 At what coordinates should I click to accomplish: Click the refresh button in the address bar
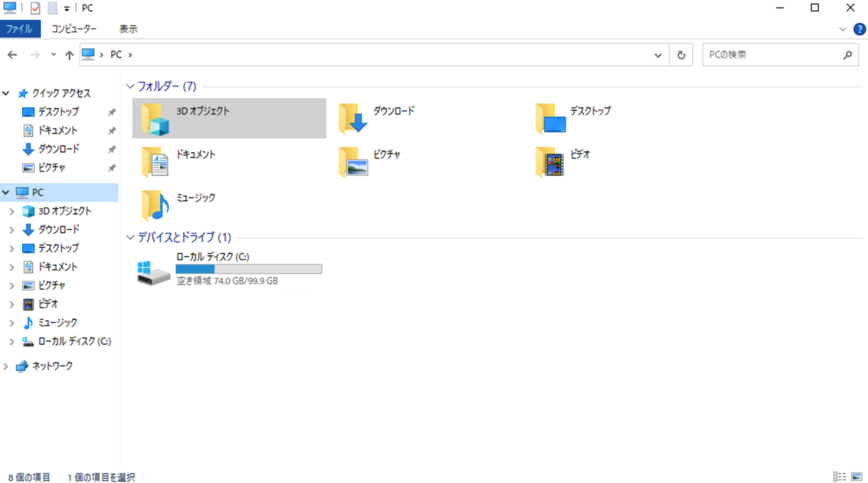point(681,55)
